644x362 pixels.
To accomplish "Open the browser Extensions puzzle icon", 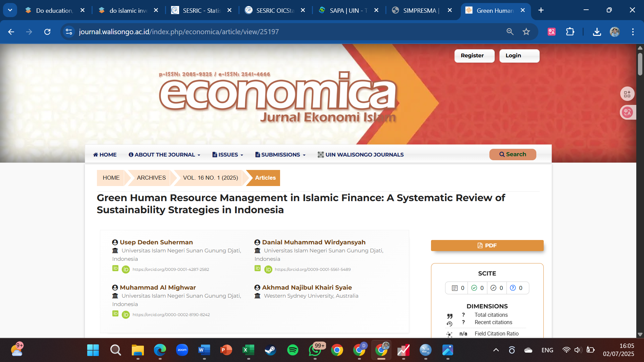I will point(570,32).
